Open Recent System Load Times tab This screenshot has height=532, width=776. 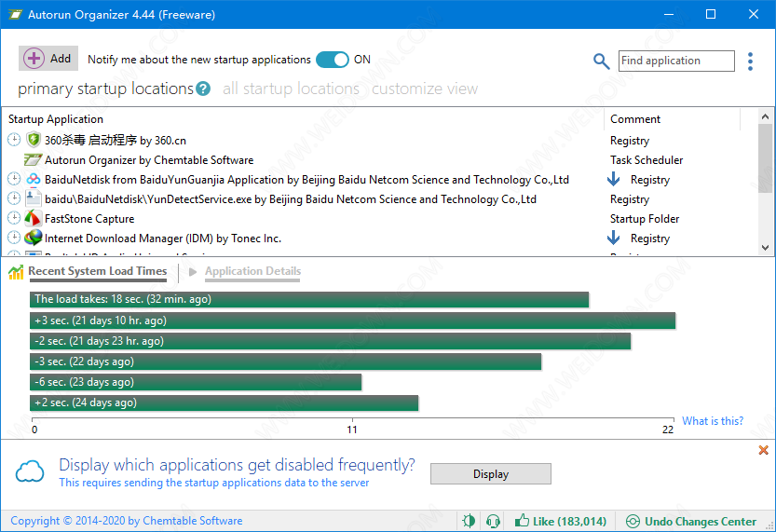(98, 271)
